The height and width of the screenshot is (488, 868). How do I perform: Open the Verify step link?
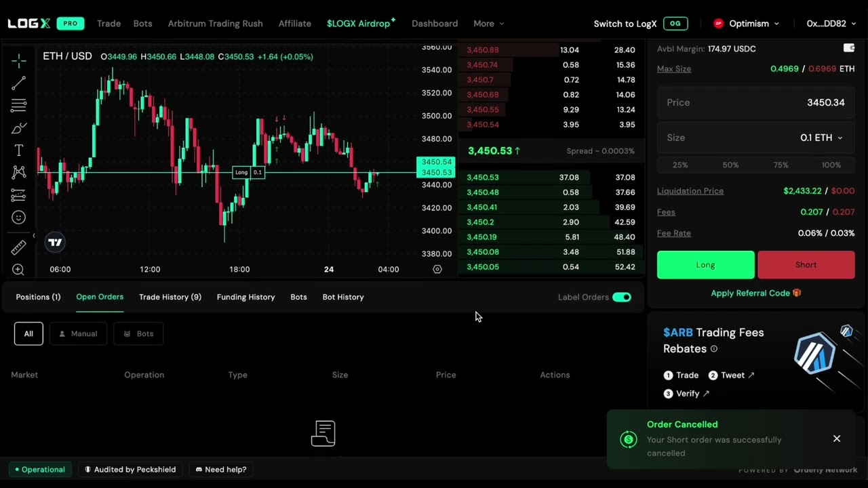[686, 394]
